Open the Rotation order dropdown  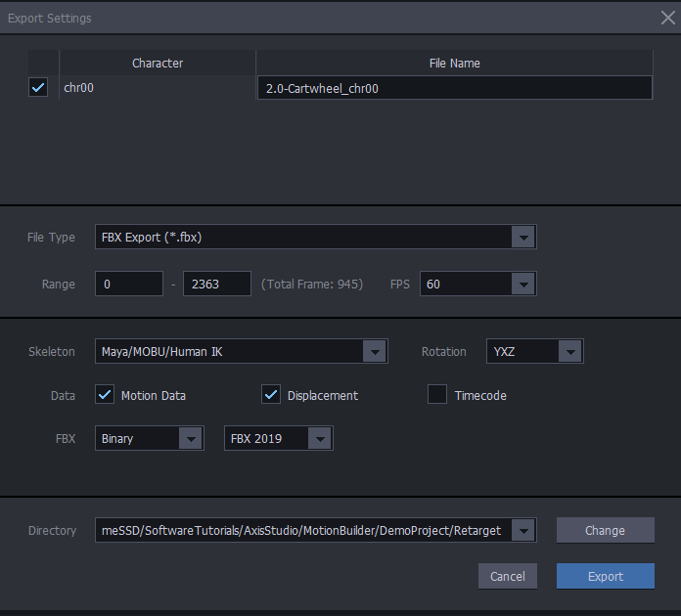point(570,351)
